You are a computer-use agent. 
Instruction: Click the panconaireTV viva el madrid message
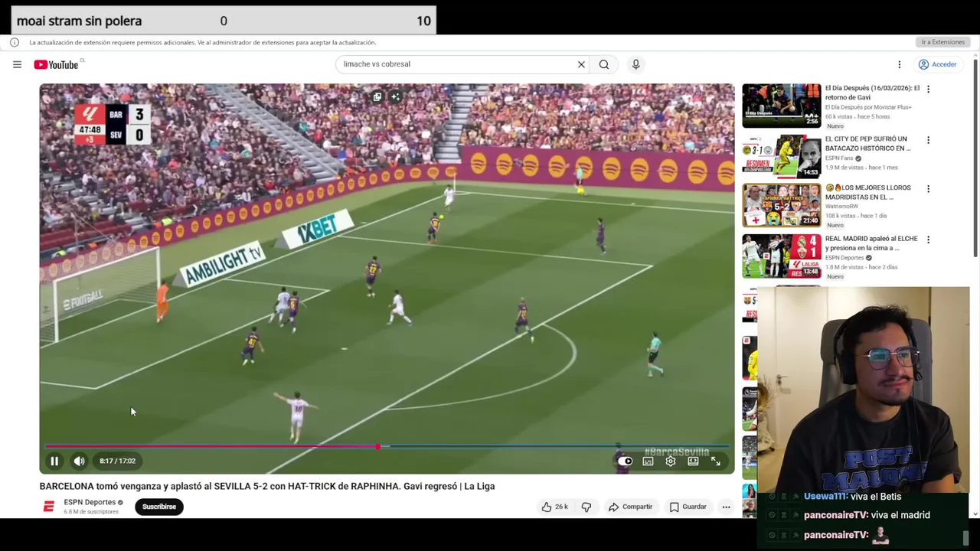pyautogui.click(x=867, y=515)
